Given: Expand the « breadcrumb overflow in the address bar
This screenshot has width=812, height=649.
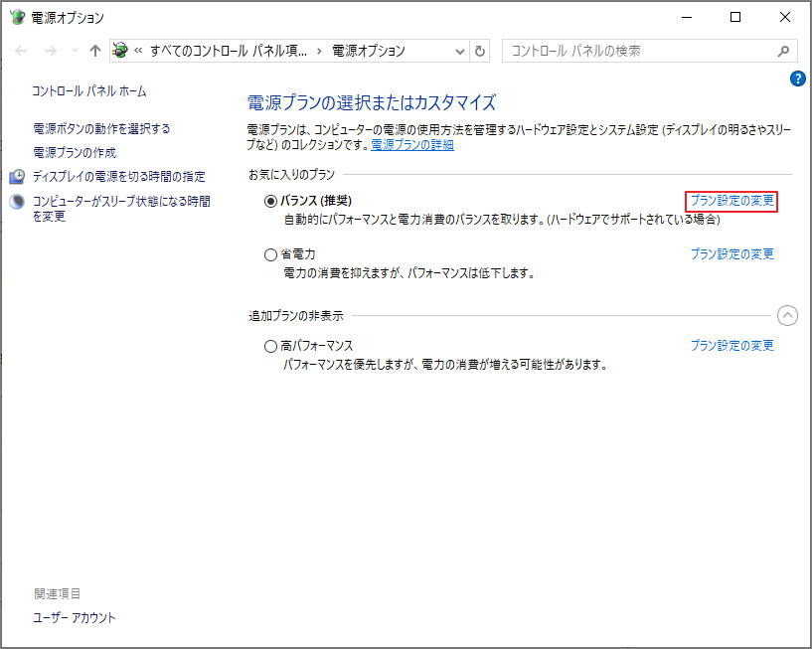Looking at the screenshot, I should coord(137,51).
